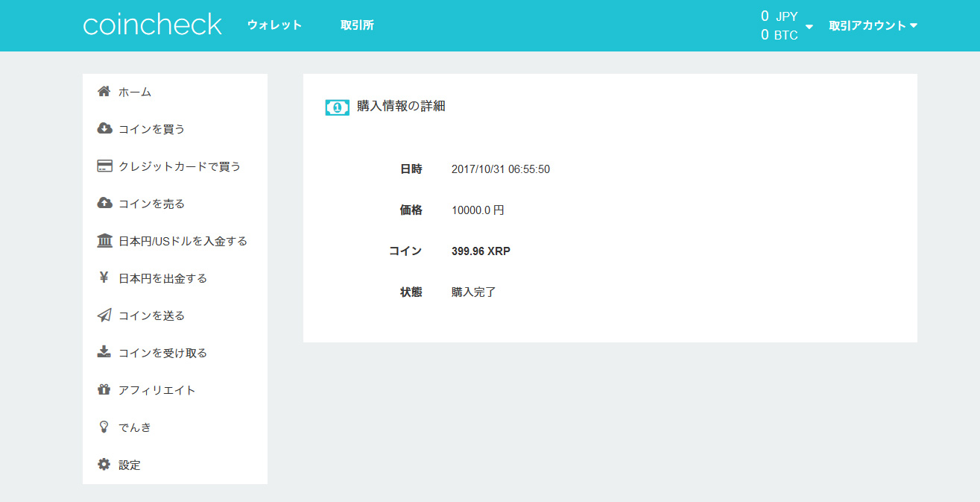Expand the JPY/BTC balance dropdown arrow
Screen dimensions: 980x502
click(x=809, y=27)
